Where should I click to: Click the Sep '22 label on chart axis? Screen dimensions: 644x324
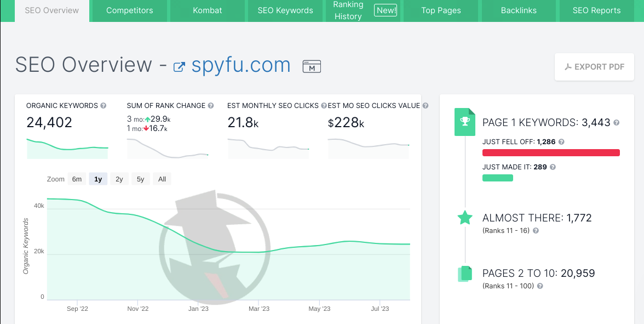click(78, 309)
